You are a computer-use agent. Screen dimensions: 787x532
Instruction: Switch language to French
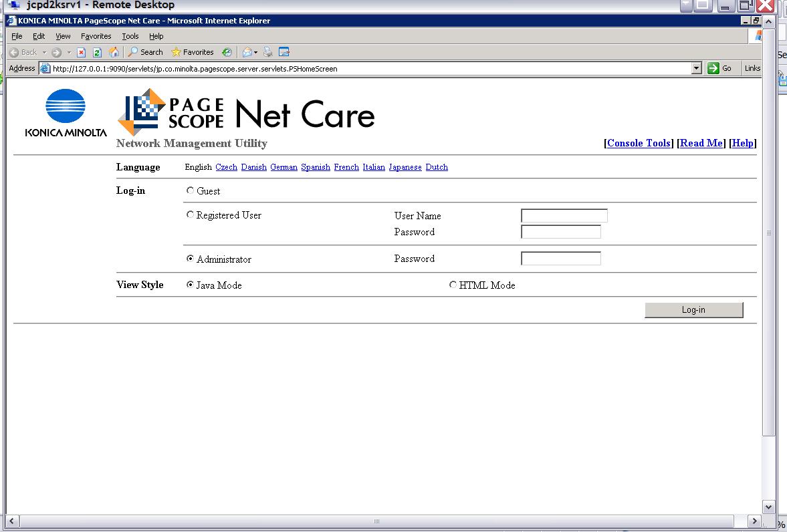(x=346, y=167)
